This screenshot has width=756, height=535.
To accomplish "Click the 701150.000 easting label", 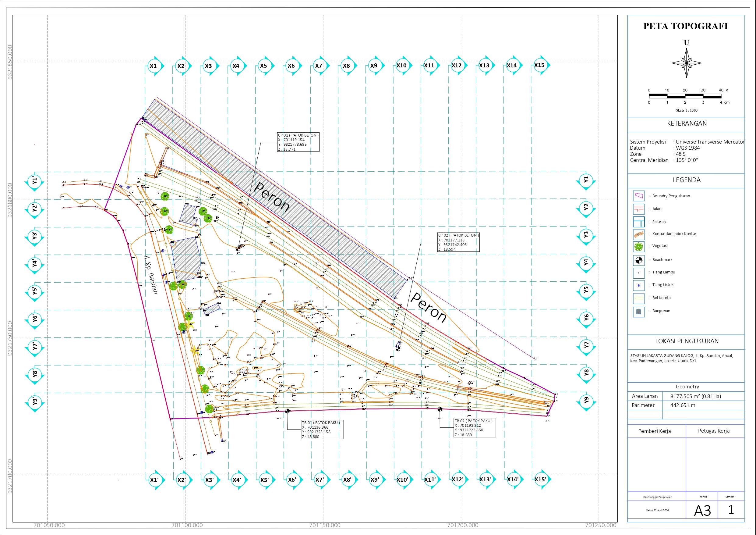I will coord(325,525).
